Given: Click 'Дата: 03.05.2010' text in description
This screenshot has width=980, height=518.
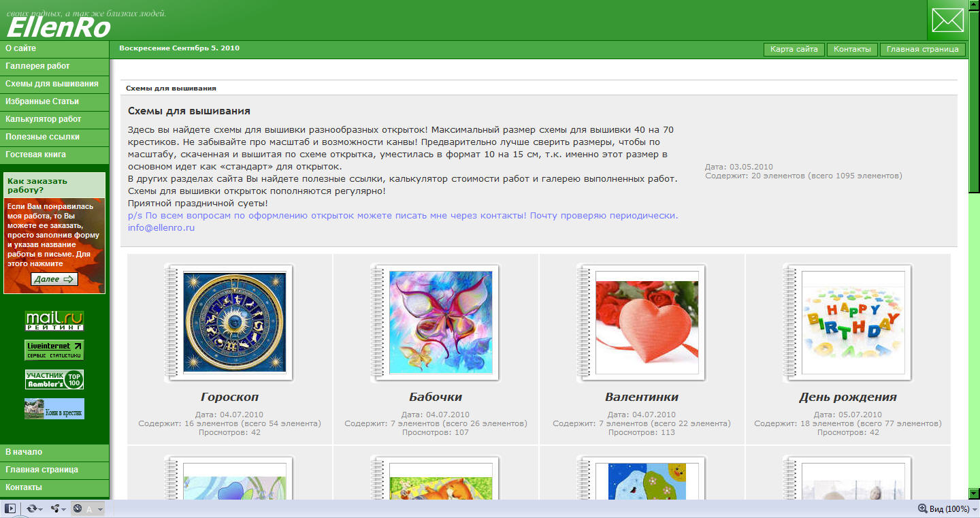Looking at the screenshot, I should tap(739, 167).
